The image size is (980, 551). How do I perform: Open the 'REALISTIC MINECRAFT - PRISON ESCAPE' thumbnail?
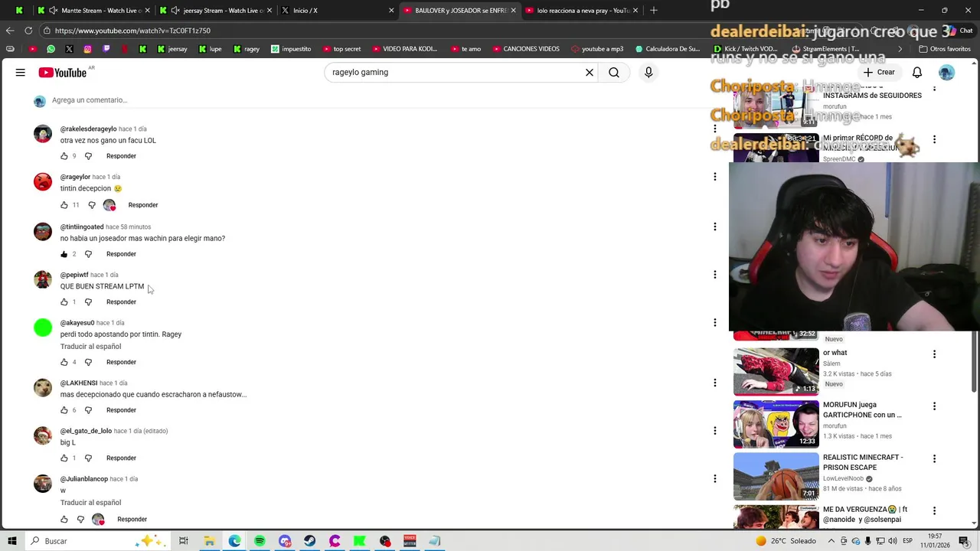coord(776,476)
